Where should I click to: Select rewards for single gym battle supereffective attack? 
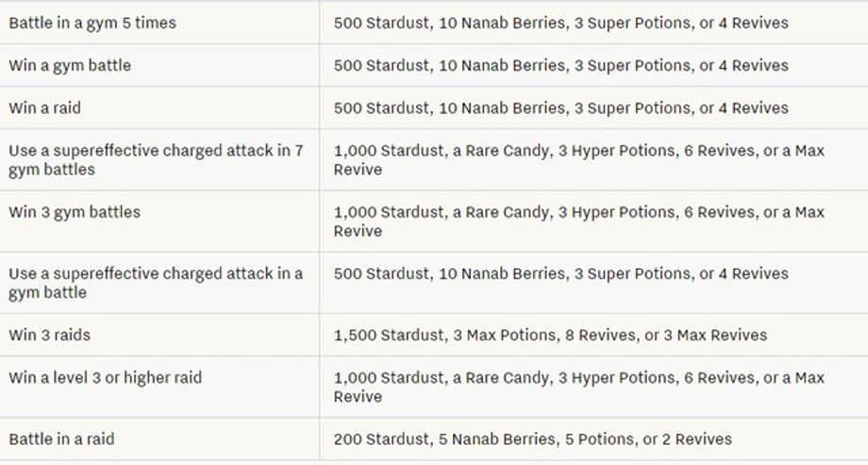(x=560, y=274)
